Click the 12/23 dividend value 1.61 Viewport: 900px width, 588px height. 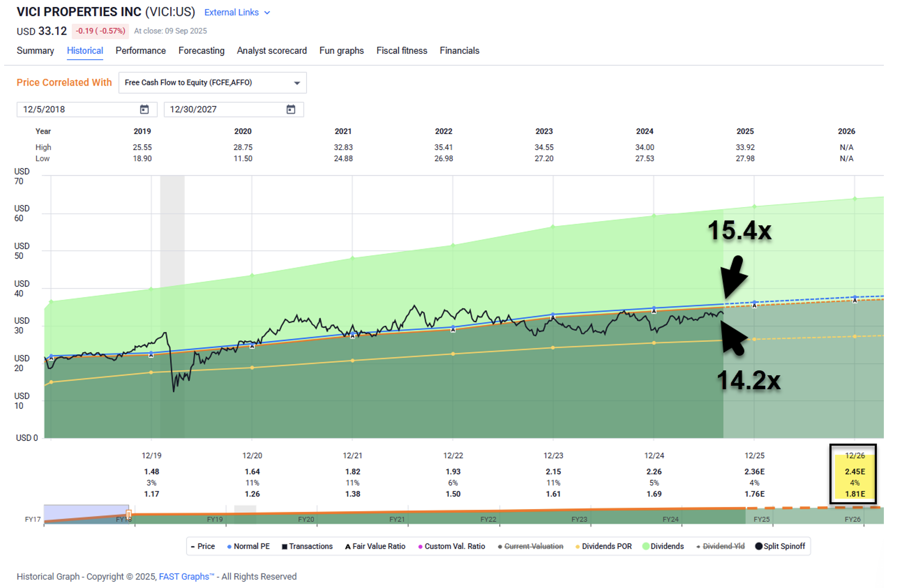tap(554, 494)
